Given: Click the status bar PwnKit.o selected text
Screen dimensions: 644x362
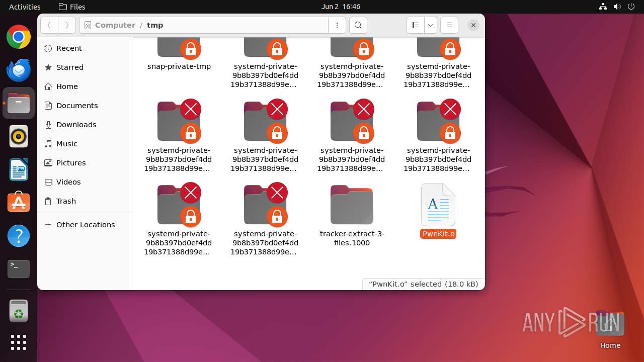Looking at the screenshot, I should [x=423, y=284].
